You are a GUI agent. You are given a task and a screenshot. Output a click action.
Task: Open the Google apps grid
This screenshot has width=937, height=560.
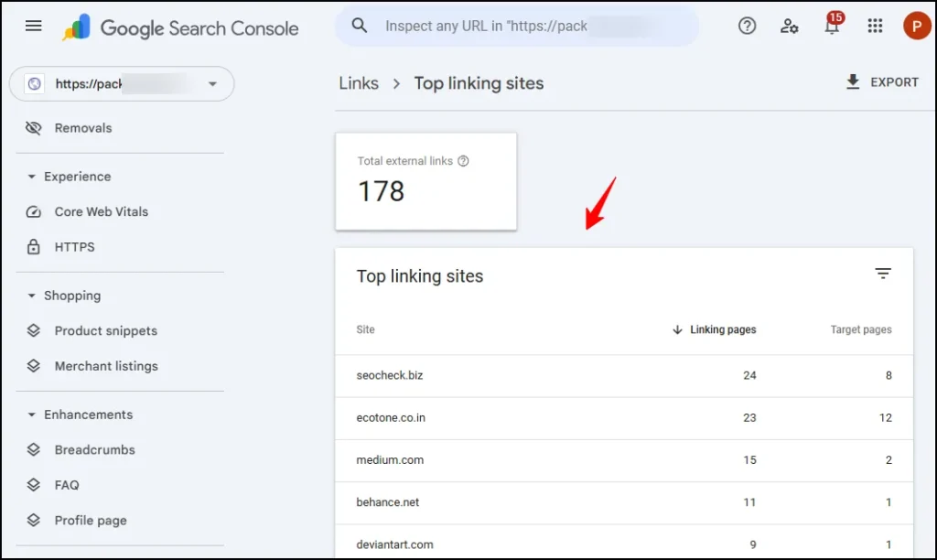click(874, 26)
